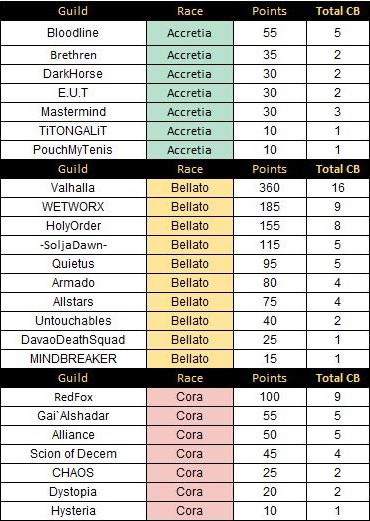Select the Gai`Alshadar guild cell
Viewport: 370px width, 521px height.
pyautogui.click(x=73, y=416)
